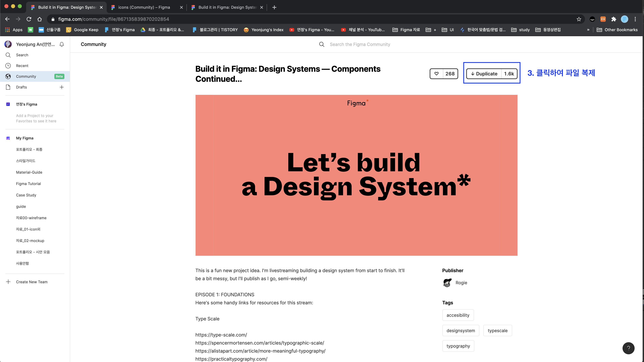Image resolution: width=644 pixels, height=362 pixels.
Task: Open the type-scale.com link
Action: tap(221, 335)
